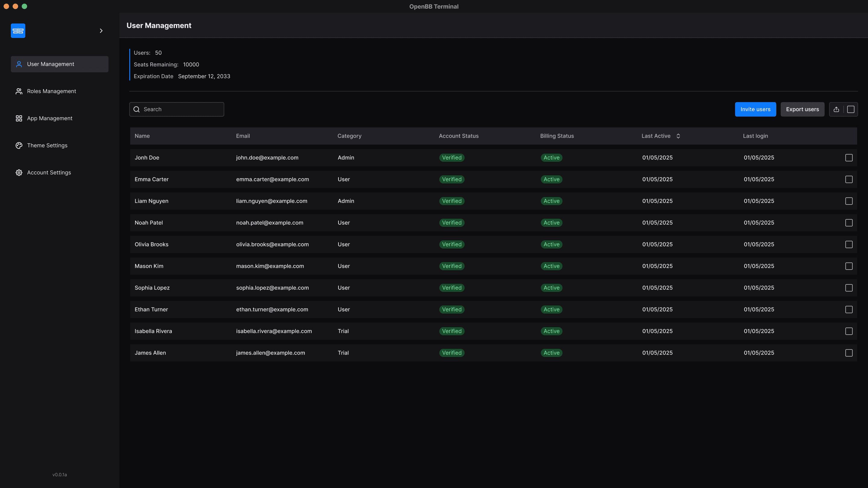Image resolution: width=868 pixels, height=488 pixels.
Task: Focus the Search input field
Action: point(182,109)
